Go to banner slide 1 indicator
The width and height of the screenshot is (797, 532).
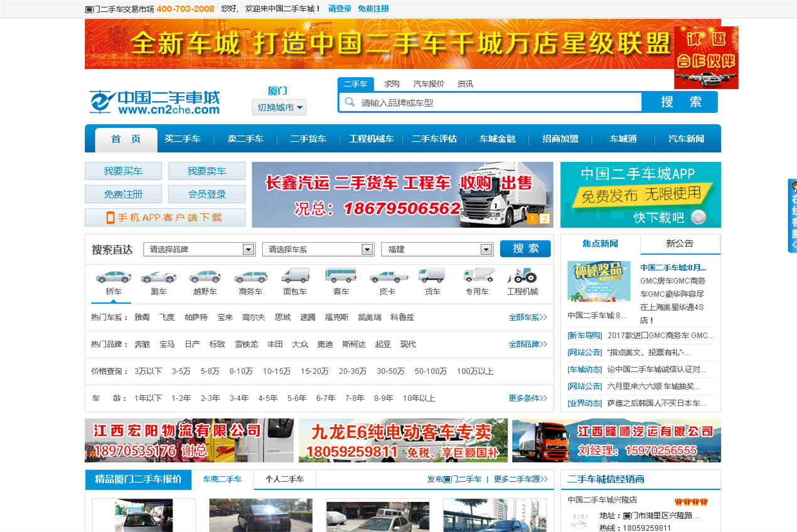(x=532, y=219)
